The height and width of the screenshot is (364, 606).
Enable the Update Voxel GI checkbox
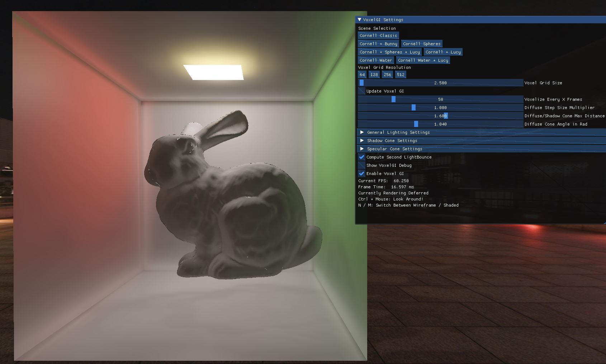[362, 91]
